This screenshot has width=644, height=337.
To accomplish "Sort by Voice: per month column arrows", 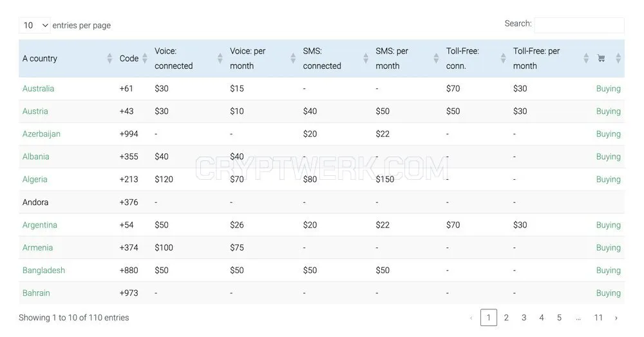I will (293, 59).
